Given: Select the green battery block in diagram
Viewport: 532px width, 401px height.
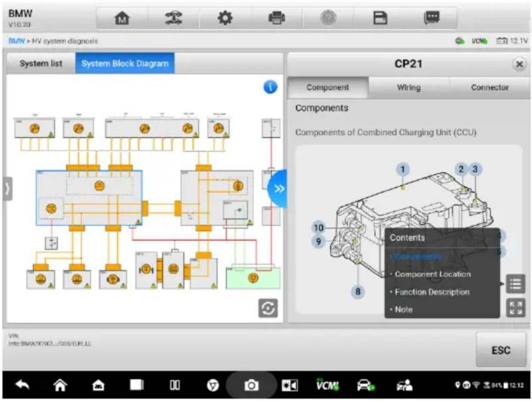Looking at the screenshot, I should pyautogui.click(x=253, y=278).
